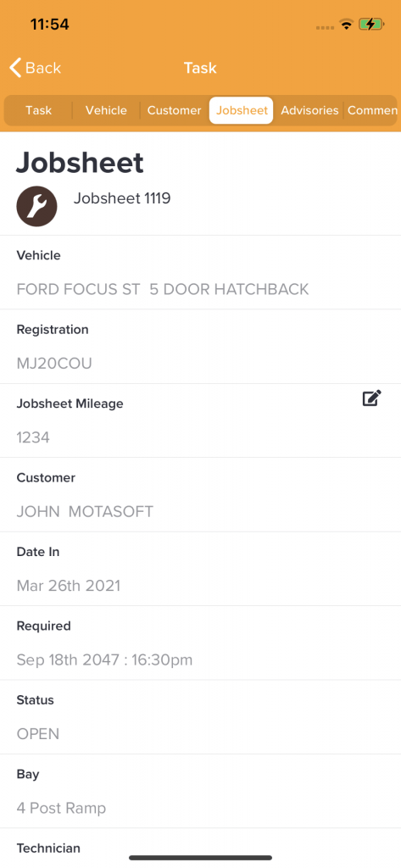This screenshot has width=401, height=868.
Task: Open the Vehicle tab
Action: pyautogui.click(x=106, y=110)
